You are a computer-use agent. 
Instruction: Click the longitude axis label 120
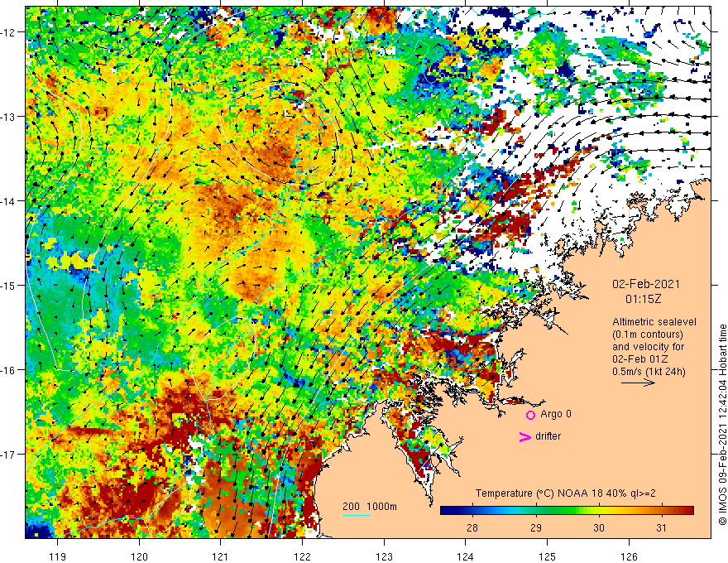point(139,556)
